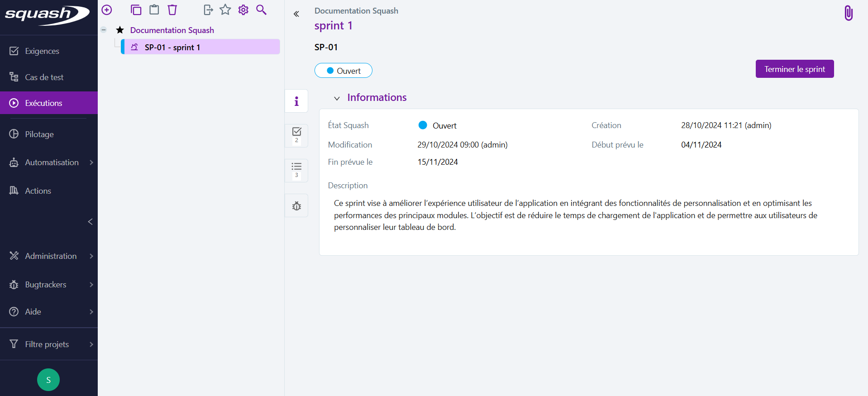Screen dimensions: 868x396
Task: Open Actions in the sidebar
Action: 49,191
